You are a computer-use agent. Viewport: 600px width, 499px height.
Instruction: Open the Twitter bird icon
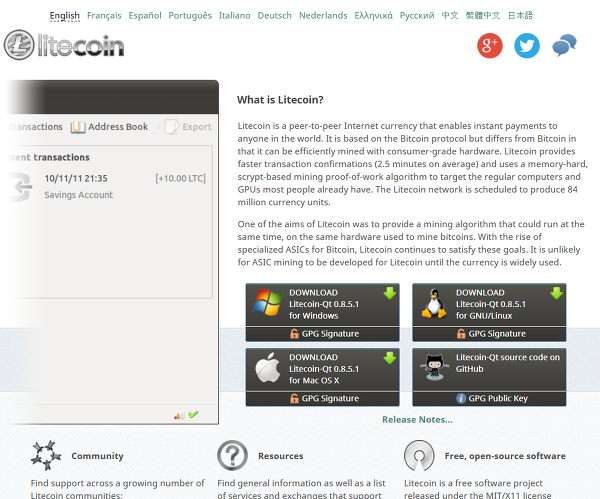(527, 46)
